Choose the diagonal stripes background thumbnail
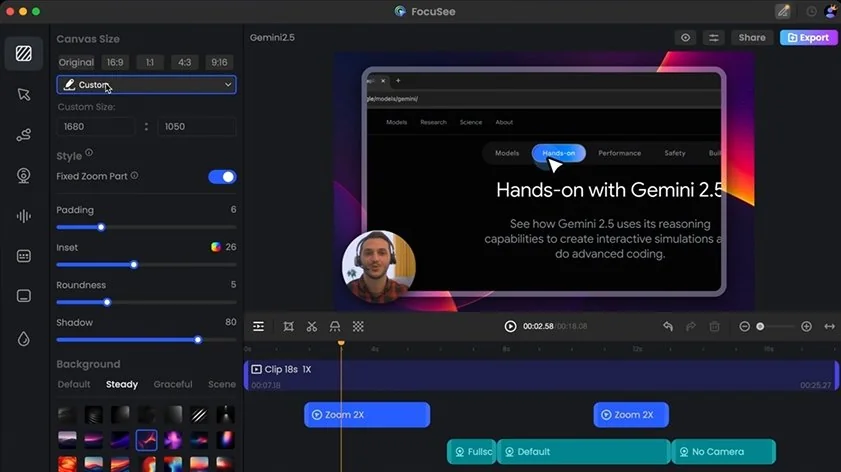841x472 pixels. pyautogui.click(x=199, y=415)
